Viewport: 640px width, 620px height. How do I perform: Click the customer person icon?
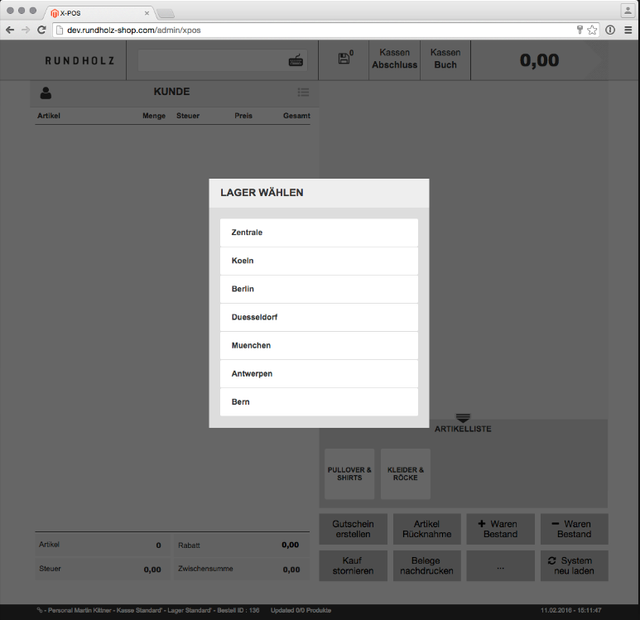[46, 93]
